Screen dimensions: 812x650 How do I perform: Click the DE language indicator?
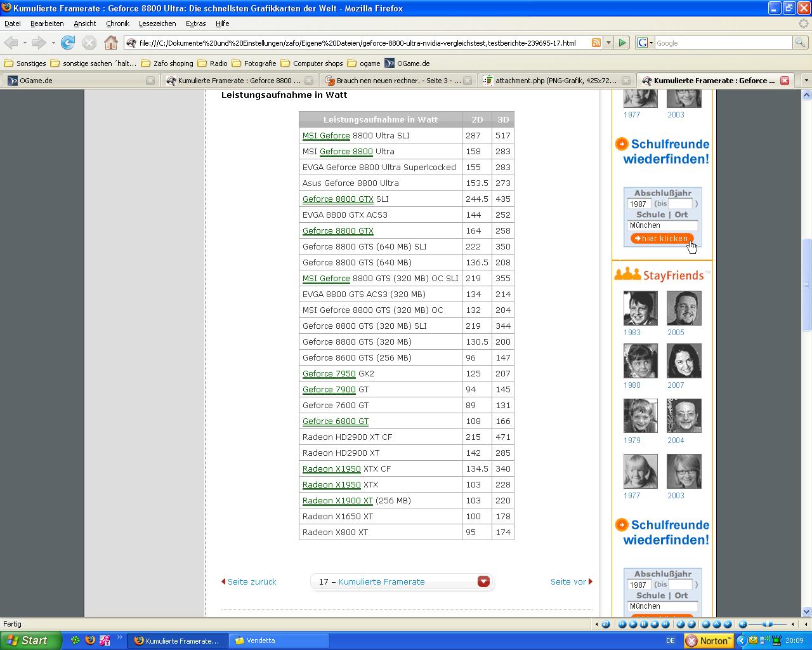coord(671,640)
